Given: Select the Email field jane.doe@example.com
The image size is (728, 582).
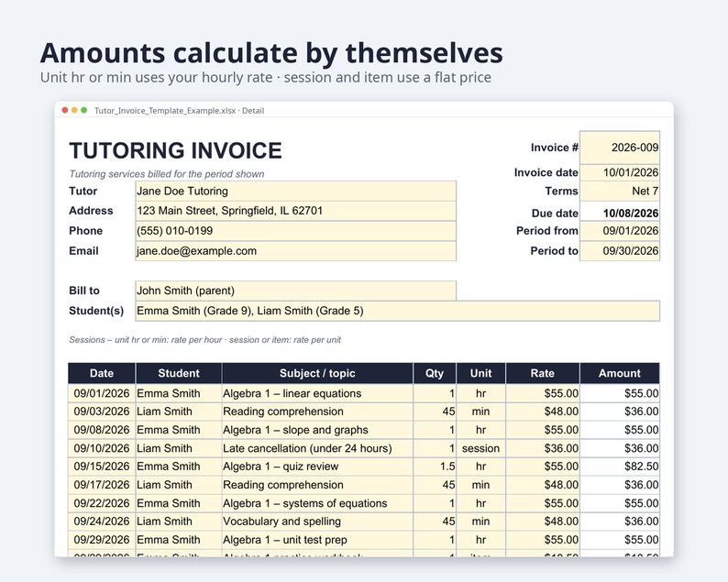Looking at the screenshot, I should click(x=296, y=250).
